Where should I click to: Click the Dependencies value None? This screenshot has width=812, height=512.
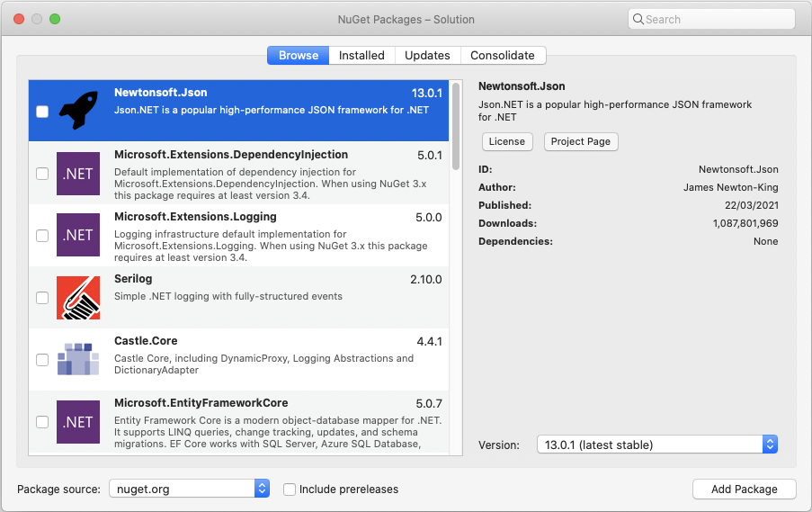tap(765, 241)
